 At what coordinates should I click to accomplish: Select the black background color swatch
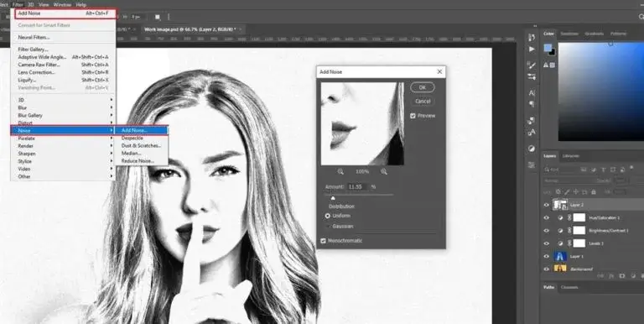pyautogui.click(x=553, y=52)
